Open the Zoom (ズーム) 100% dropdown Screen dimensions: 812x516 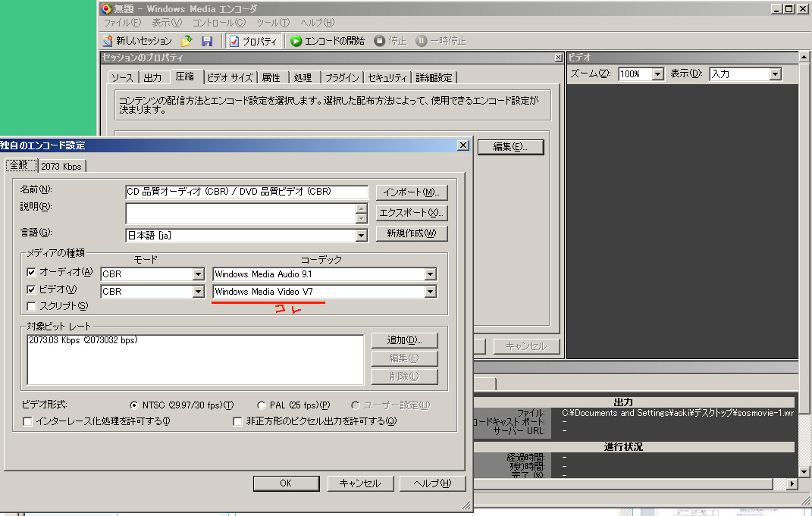pyautogui.click(x=657, y=74)
